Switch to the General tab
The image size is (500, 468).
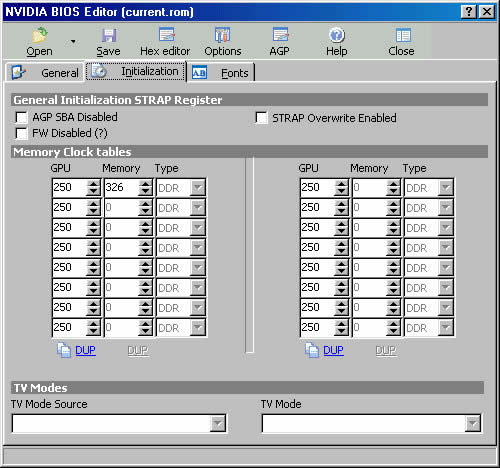point(45,72)
